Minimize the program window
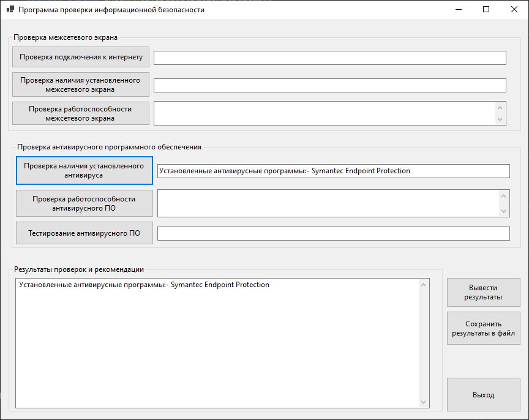The width and height of the screenshot is (529, 420). pos(459,9)
